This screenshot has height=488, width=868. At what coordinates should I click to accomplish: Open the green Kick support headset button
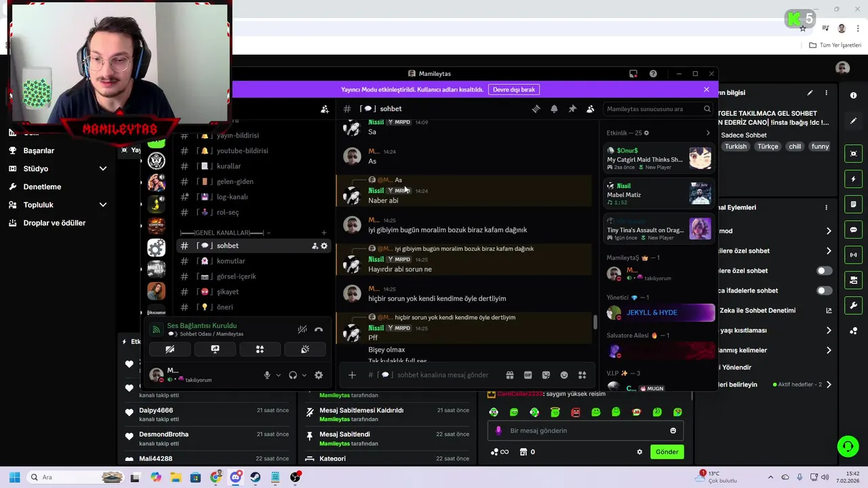[848, 446]
